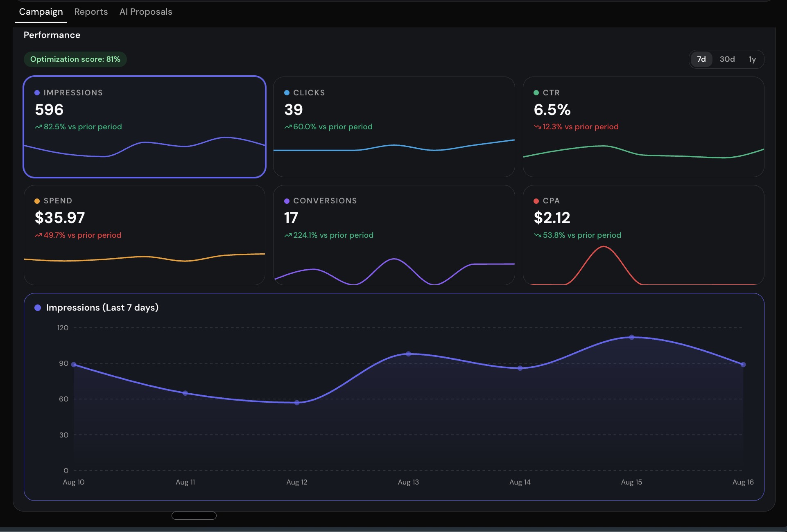The height and width of the screenshot is (532, 787).
Task: Click the purple dot beside IMPRESSIONS label
Action: 37,93
